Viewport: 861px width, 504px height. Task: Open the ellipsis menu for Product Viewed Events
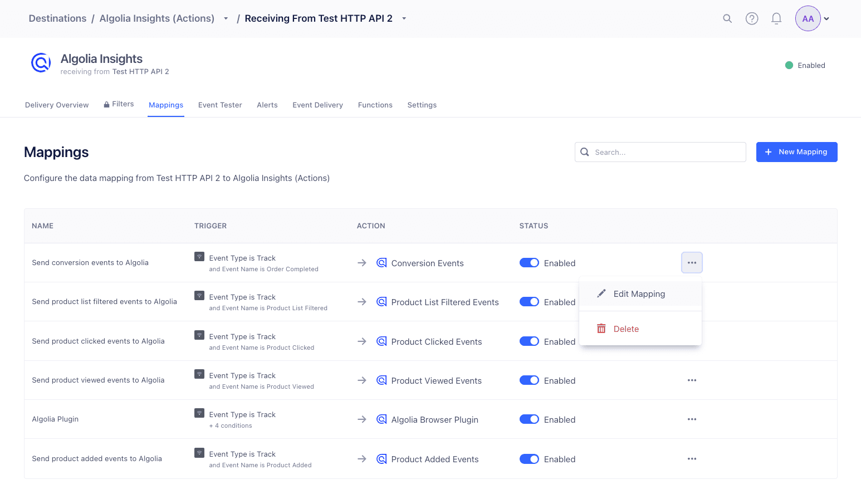[692, 380]
